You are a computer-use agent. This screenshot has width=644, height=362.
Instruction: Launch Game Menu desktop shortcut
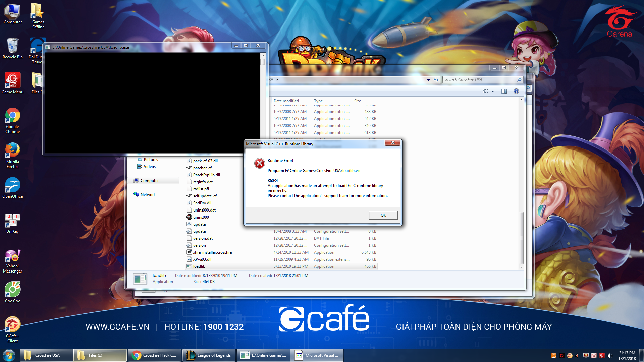13,83
